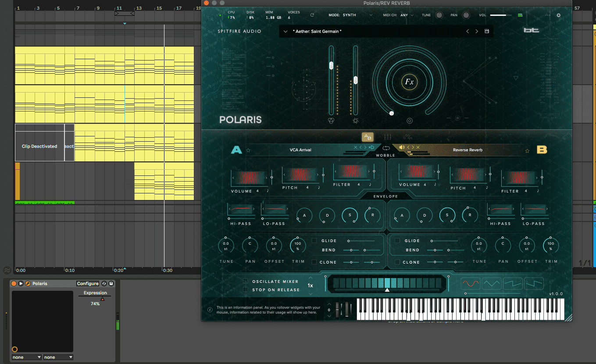Select next sound for layer B
Viewport: 596px width, 364px height.
tap(413, 147)
